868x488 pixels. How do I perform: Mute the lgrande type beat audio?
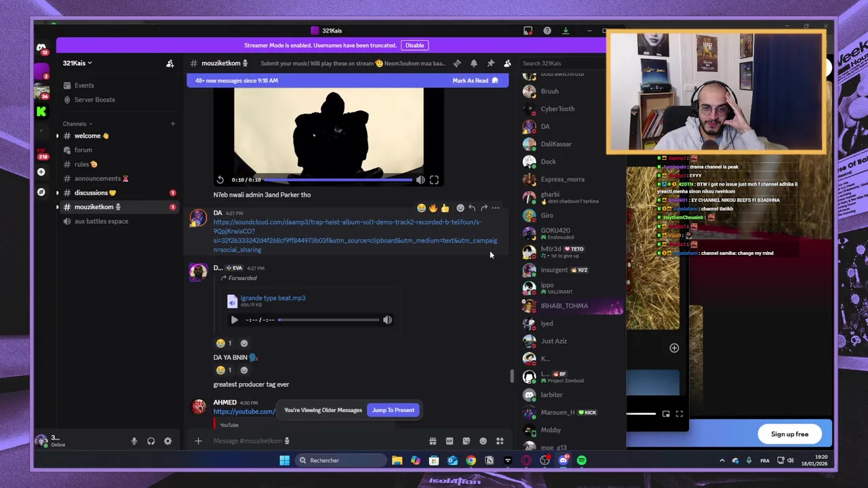pos(387,320)
